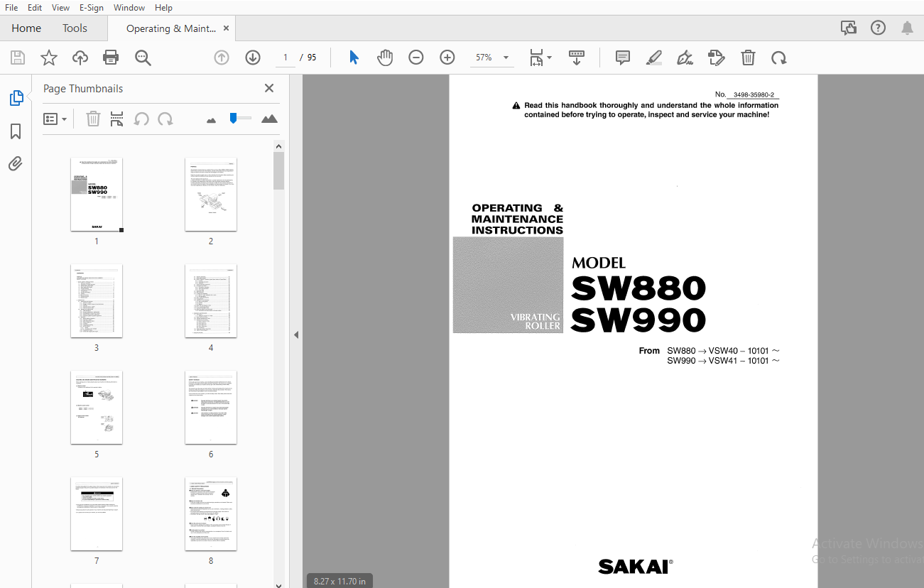924x588 pixels.
Task: Click the upload to cloud icon
Action: coord(80,58)
